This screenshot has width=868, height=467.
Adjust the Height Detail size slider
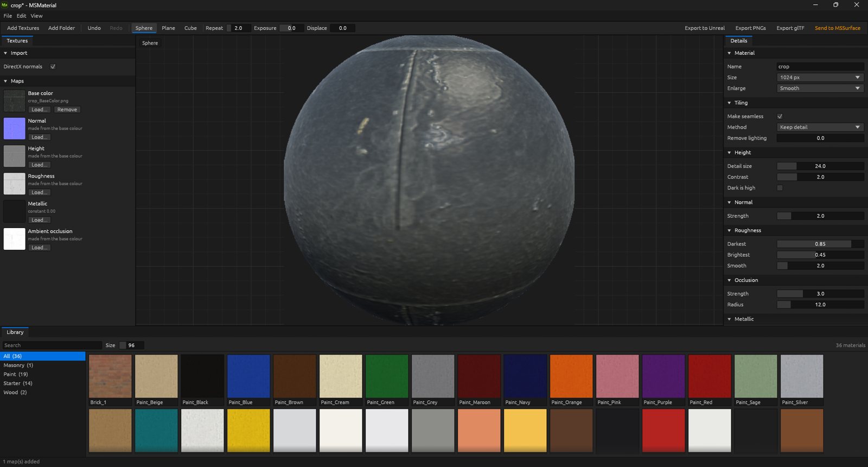pos(820,166)
